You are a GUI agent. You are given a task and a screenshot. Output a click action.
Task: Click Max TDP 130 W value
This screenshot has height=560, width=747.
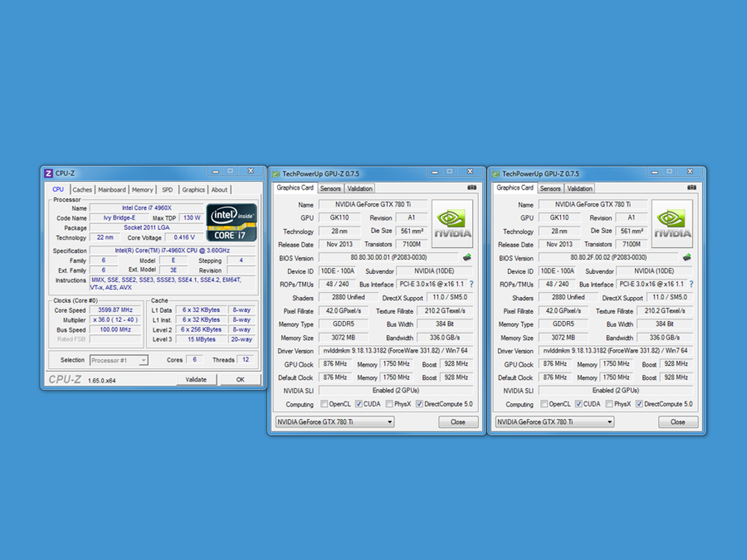(192, 217)
